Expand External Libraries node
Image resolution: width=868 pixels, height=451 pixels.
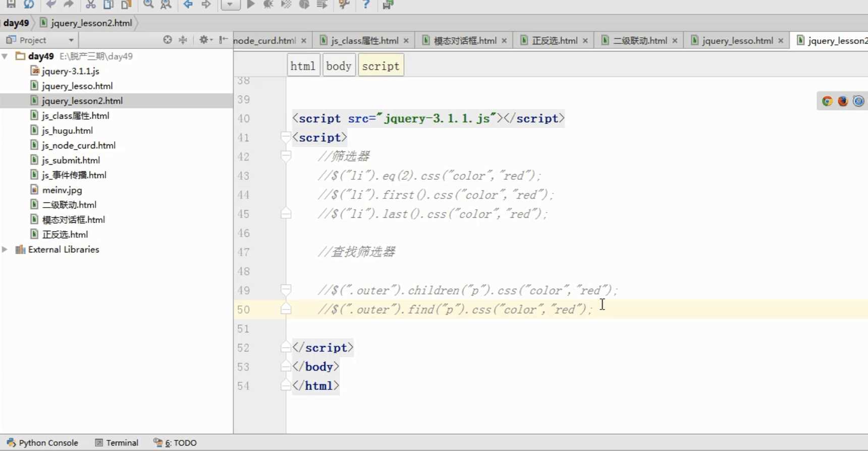[x=5, y=249]
